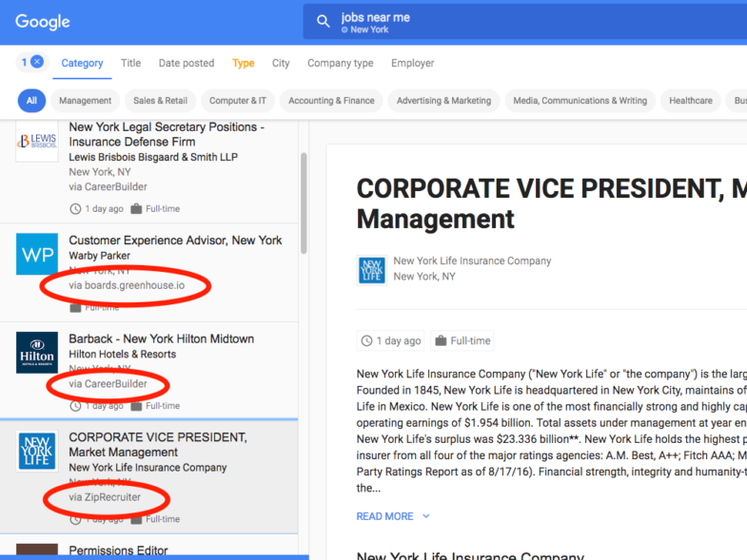Click briefcase icon in job details panel
This screenshot has height=560, width=747.
point(441,340)
